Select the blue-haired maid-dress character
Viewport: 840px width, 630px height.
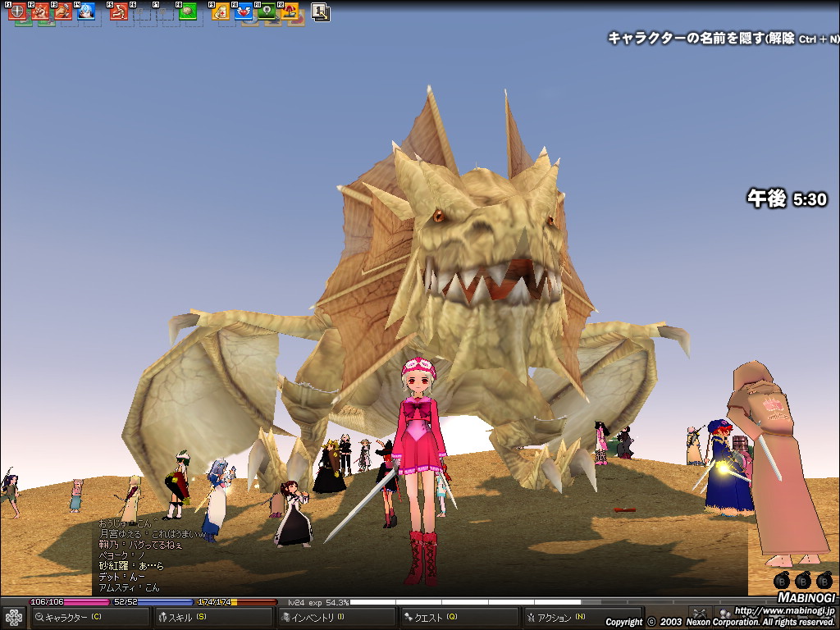click(217, 500)
